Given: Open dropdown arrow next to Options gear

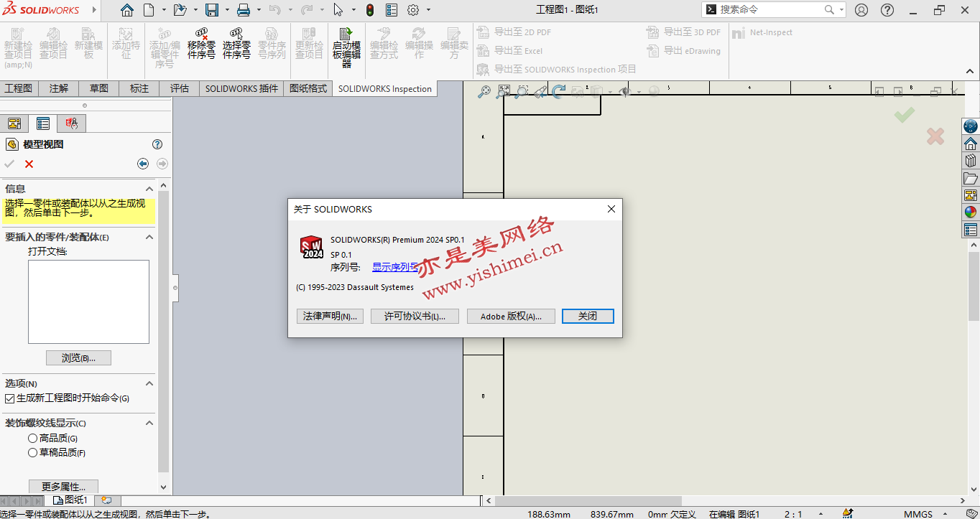Looking at the screenshot, I should coord(429,10).
